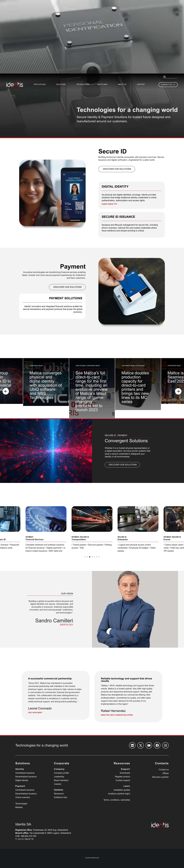
Task: Open the Facebook icon in footer
Action: tap(157, 745)
